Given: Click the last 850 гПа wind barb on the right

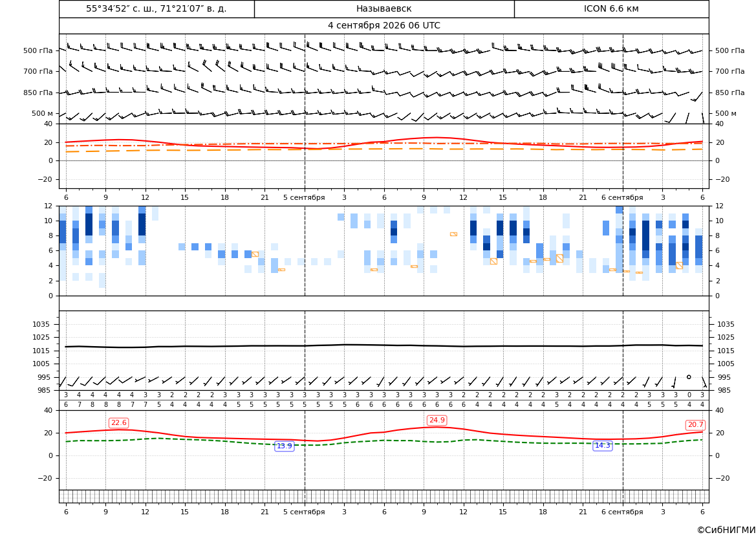Looking at the screenshot, I should (697, 96).
